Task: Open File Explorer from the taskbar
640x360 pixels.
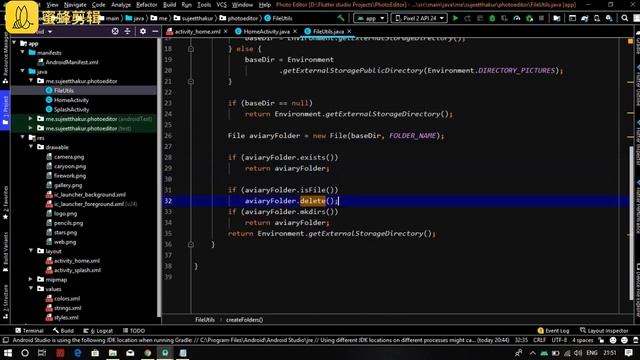Action: 113,353
